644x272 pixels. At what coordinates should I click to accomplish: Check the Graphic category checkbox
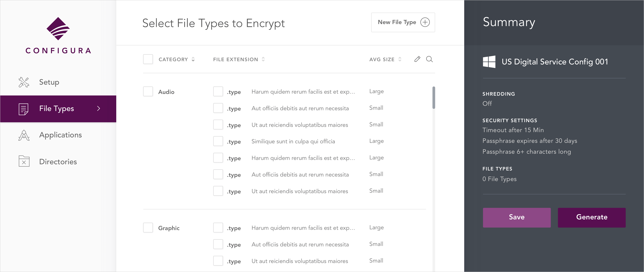(148, 228)
